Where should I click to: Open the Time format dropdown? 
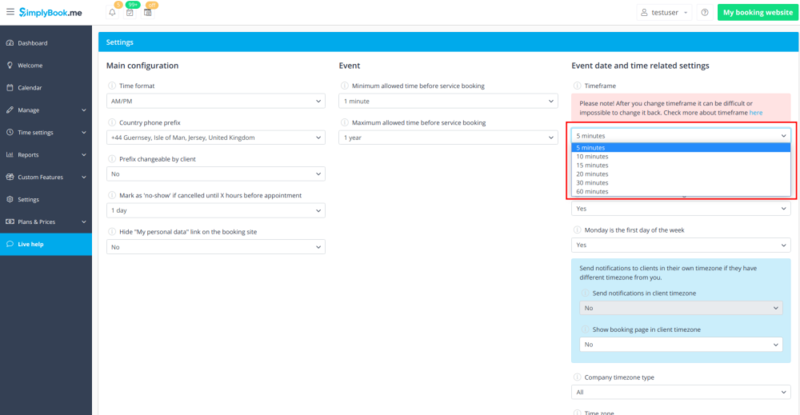tap(215, 101)
